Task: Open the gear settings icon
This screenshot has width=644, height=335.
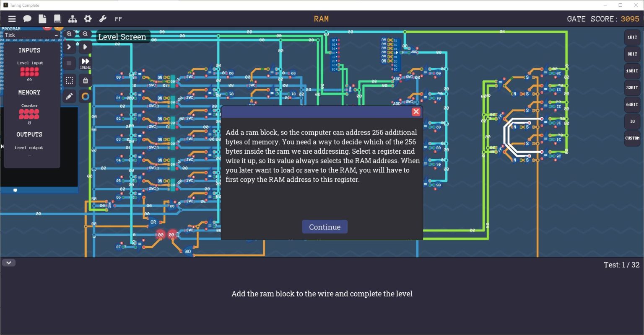Action: point(88,19)
